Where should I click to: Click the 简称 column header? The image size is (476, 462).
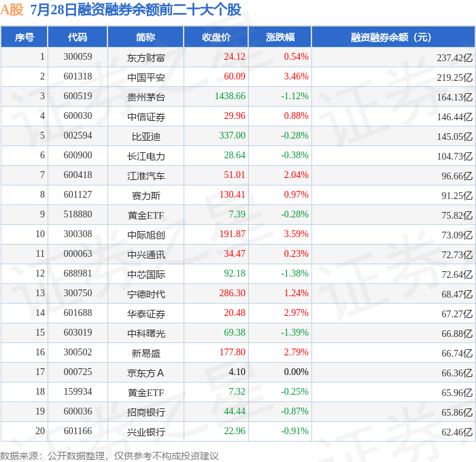click(x=146, y=37)
